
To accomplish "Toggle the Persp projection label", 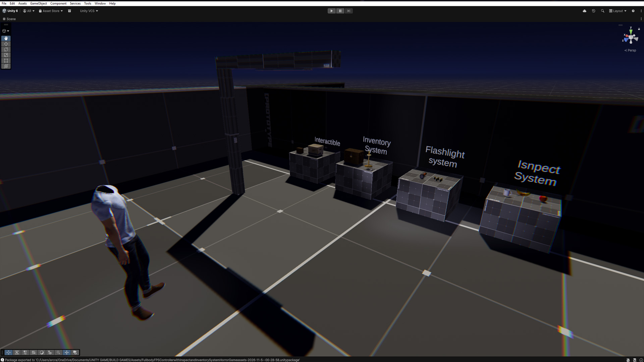I will coord(630,50).
